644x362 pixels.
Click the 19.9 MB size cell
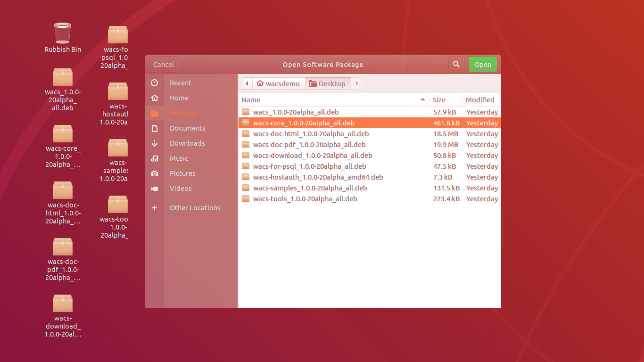click(x=446, y=145)
